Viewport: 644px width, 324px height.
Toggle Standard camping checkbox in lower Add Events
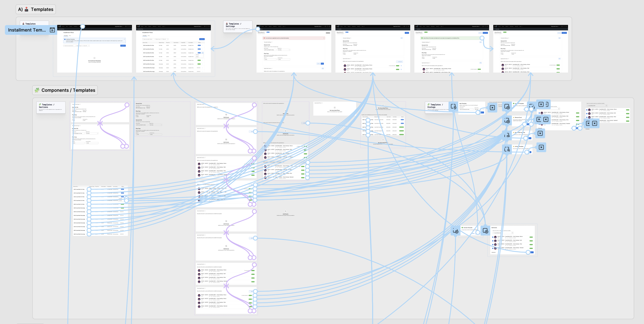[493, 248]
